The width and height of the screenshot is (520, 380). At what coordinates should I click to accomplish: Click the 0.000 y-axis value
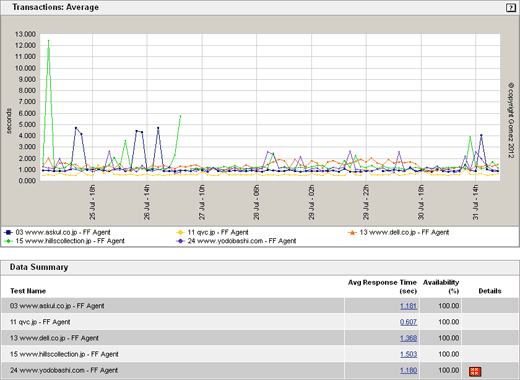pyautogui.click(x=27, y=181)
